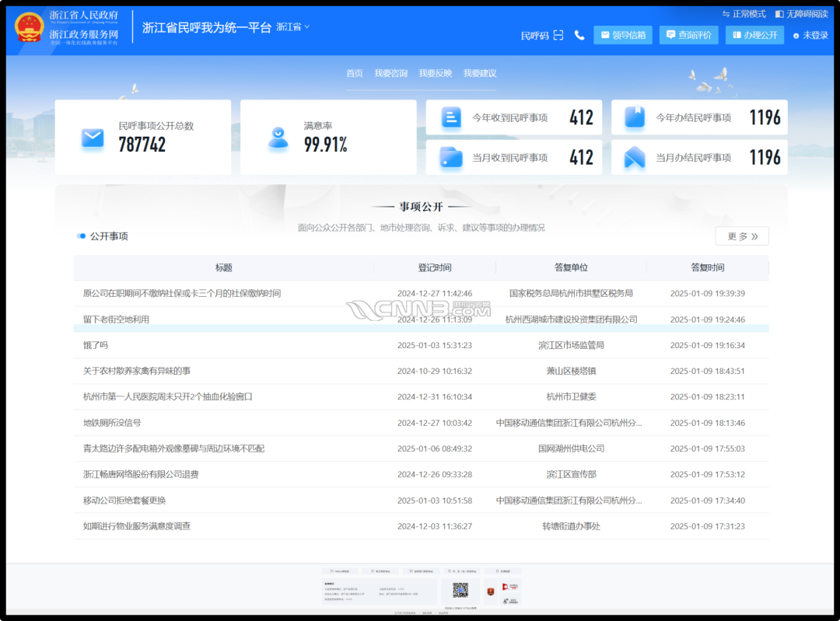Click the 未登录 login status
840x621 pixels.
pyautogui.click(x=810, y=36)
